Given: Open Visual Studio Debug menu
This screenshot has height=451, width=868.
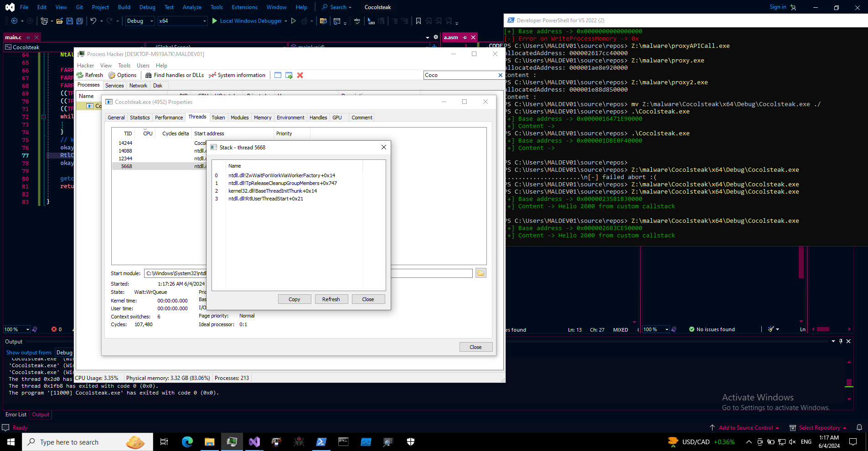Looking at the screenshot, I should [x=147, y=7].
